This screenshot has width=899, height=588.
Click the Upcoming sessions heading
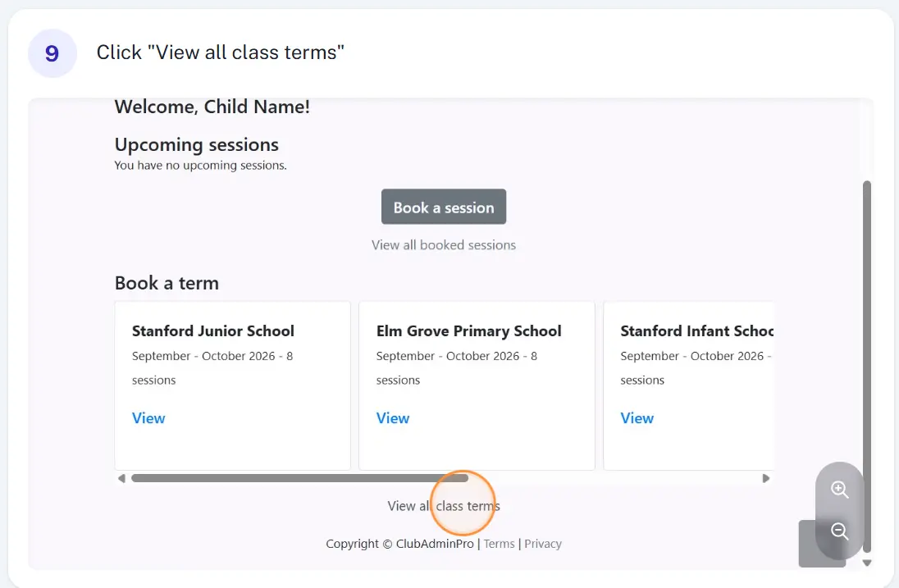pyautogui.click(x=197, y=145)
